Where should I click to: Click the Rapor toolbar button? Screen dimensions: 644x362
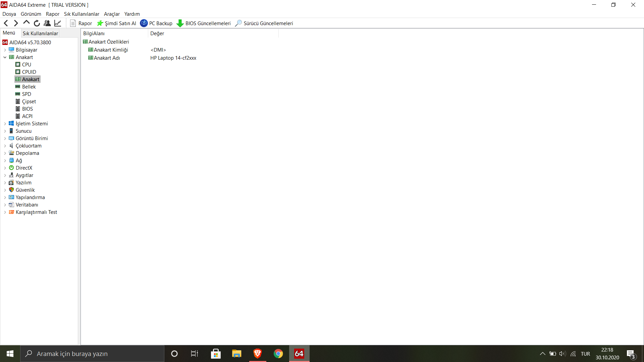[81, 23]
